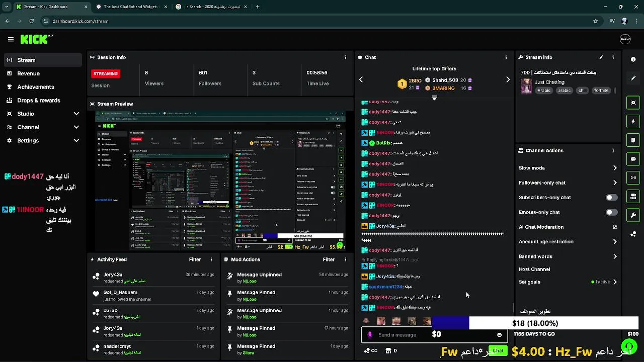Reload the browser page
This screenshot has height=362, width=644.
tap(31, 21)
